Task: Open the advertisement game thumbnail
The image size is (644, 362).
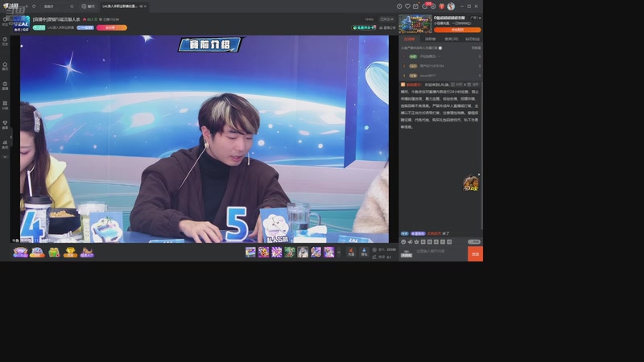Action: tap(415, 24)
